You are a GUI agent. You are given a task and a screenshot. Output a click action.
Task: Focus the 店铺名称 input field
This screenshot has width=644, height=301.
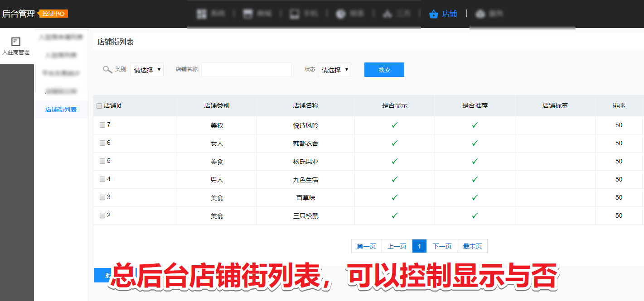[247, 70]
